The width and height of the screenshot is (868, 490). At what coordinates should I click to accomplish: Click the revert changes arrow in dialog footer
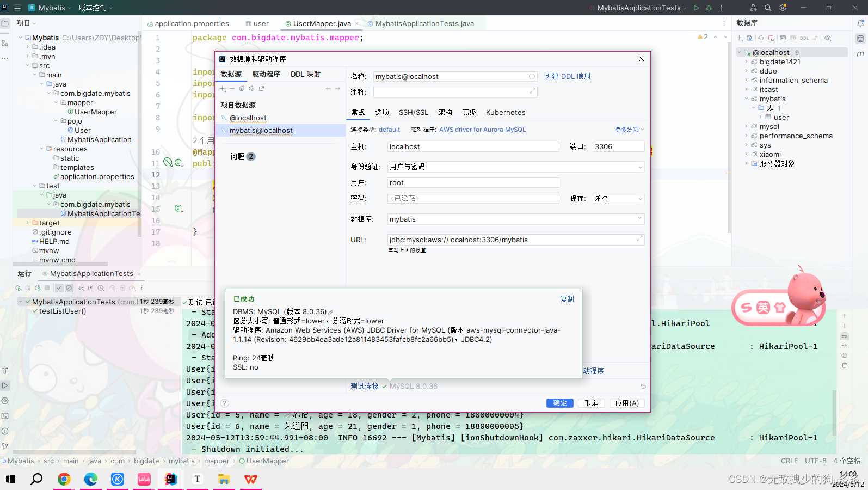[x=643, y=386]
